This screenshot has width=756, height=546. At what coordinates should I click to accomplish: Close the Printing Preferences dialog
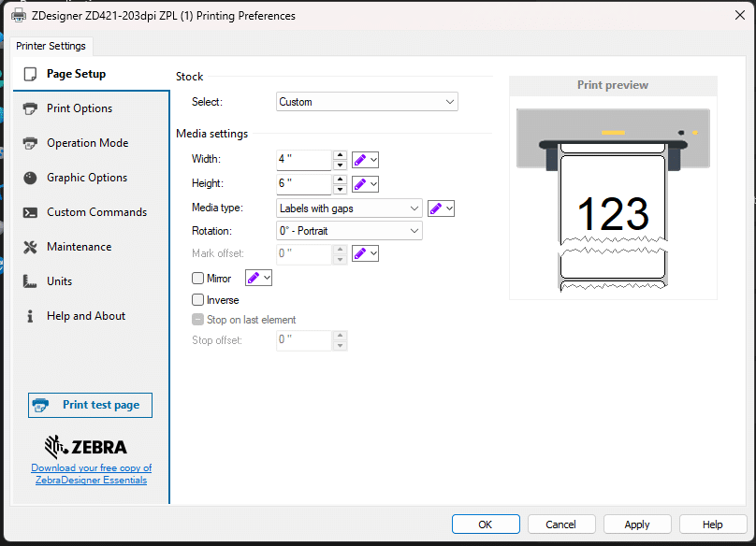(x=740, y=15)
